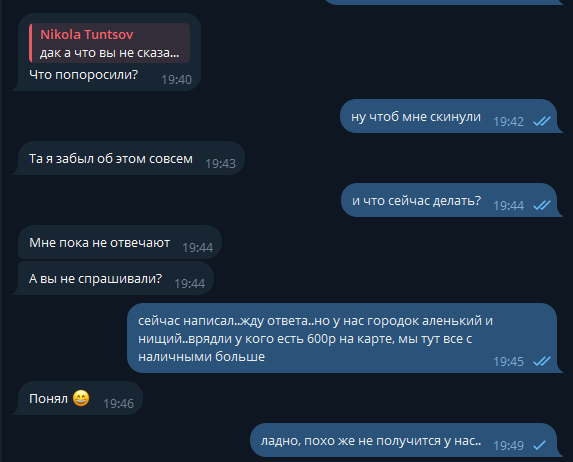The height and width of the screenshot is (462, 573).
Task: Click the grinning emoji next to Понял
Action: tap(81, 398)
